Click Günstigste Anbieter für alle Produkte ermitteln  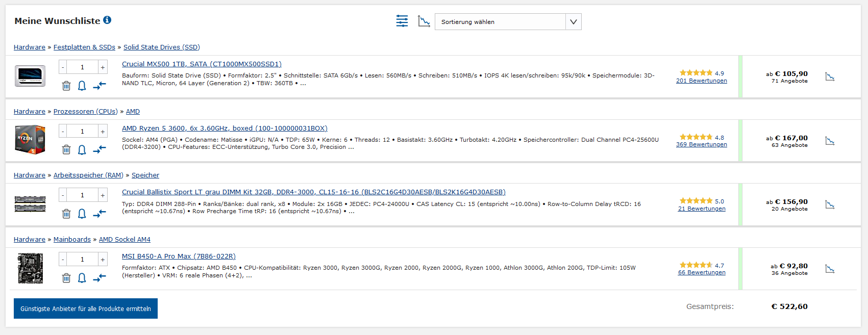[86, 308]
